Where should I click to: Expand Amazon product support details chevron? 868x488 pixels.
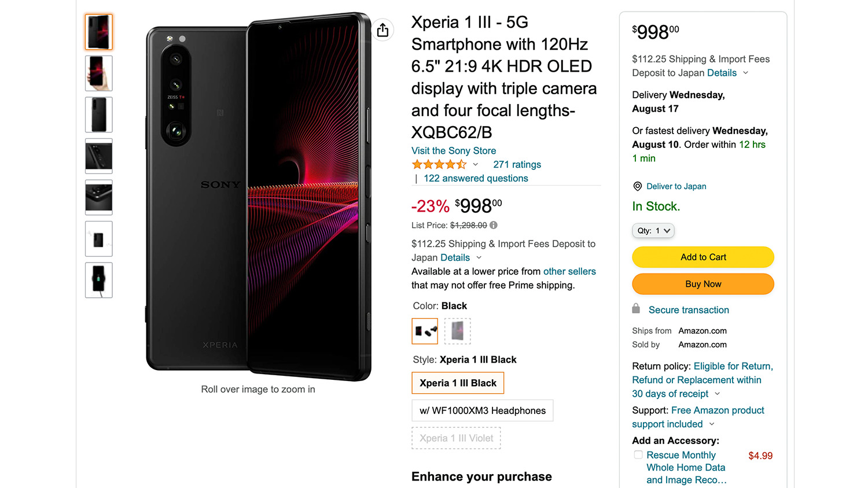[712, 424]
